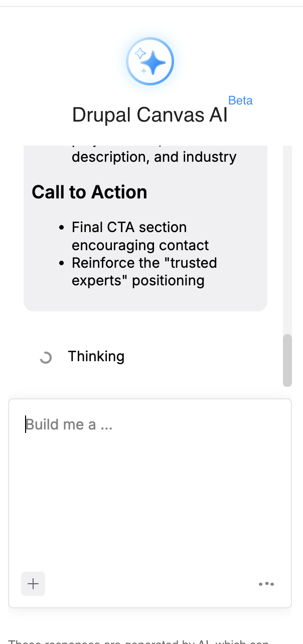Click the Beta badge
The width and height of the screenshot is (303, 644).
tap(241, 100)
